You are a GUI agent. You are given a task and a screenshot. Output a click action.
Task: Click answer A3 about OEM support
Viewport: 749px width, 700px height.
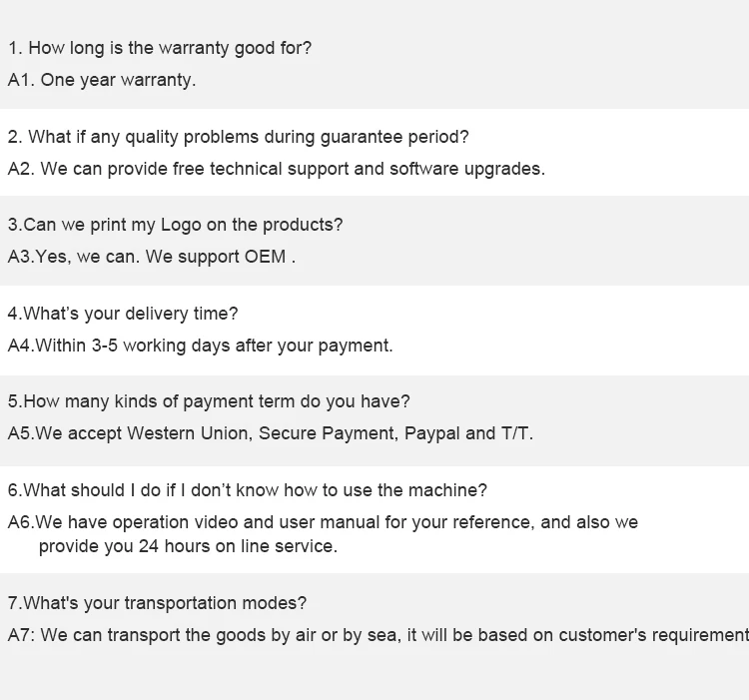click(x=152, y=257)
